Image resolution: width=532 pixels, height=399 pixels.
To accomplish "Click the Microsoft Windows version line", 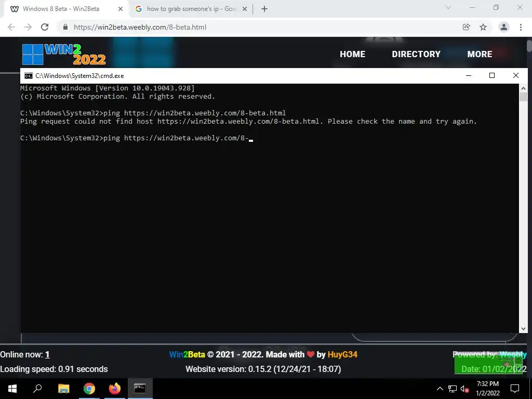I will (x=107, y=88).
